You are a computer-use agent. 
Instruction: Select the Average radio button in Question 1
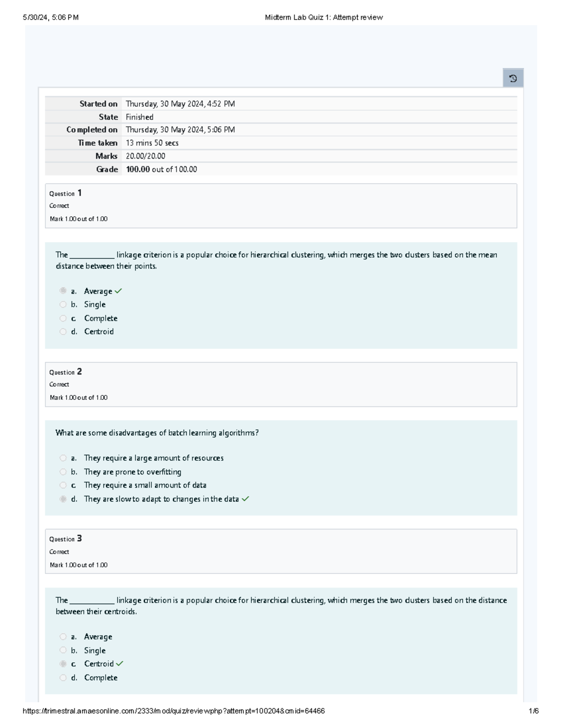63,291
